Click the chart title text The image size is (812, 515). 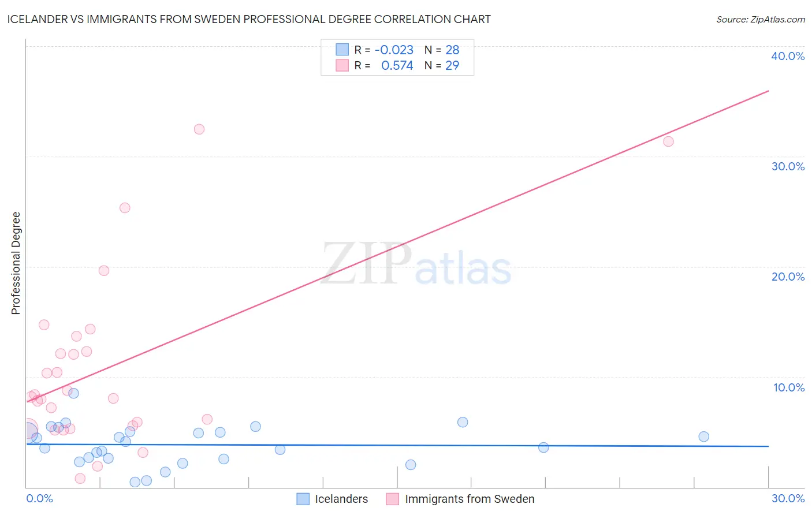[249, 19]
